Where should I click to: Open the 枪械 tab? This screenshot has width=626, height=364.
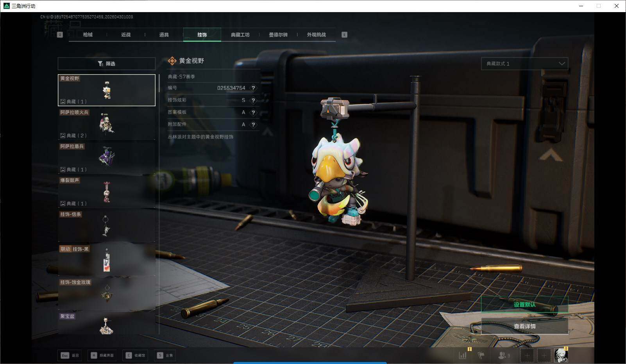click(x=88, y=35)
